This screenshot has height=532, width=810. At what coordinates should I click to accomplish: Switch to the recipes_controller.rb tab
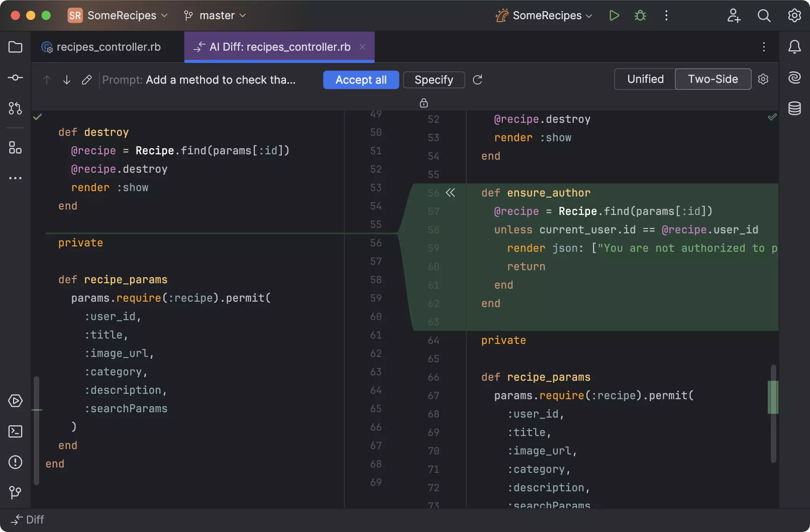(x=108, y=47)
